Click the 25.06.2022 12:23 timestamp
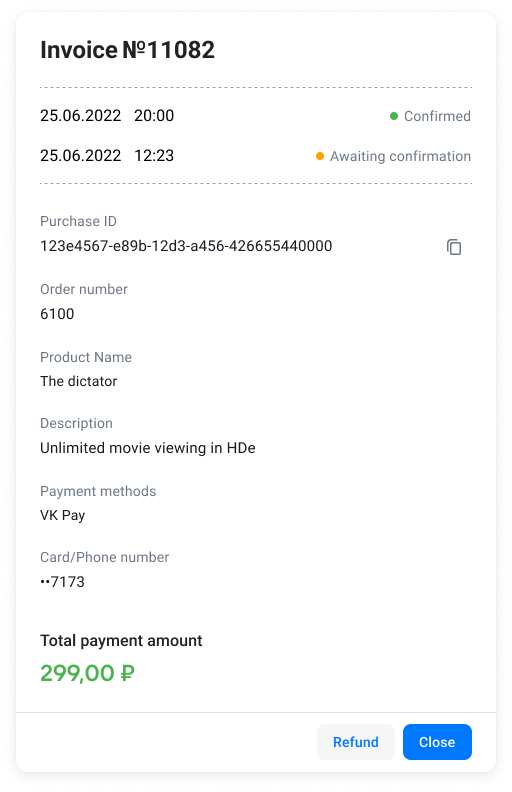512x792 pixels. pos(107,156)
